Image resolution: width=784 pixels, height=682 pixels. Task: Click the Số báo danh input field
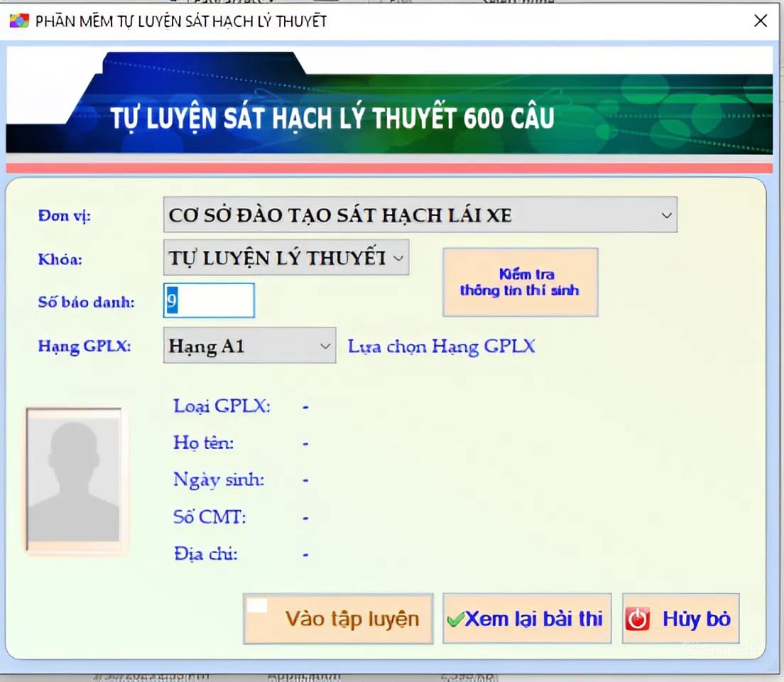(x=209, y=301)
